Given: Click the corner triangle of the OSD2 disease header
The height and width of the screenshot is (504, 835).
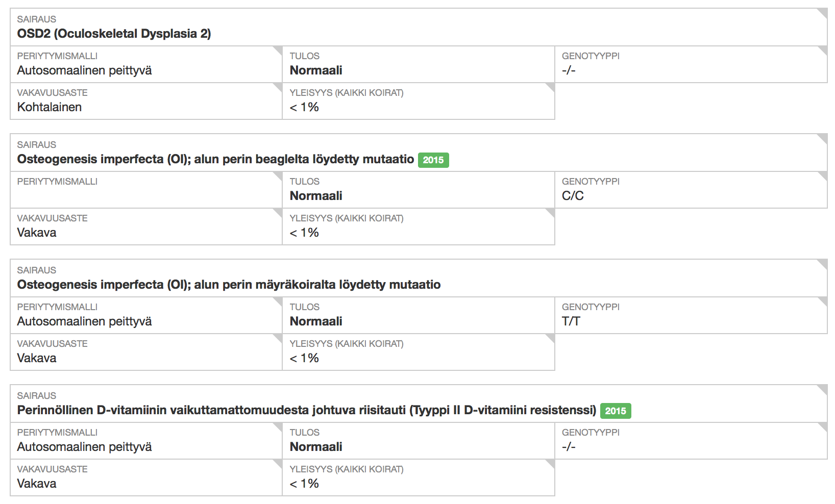Looking at the screenshot, I should [x=823, y=12].
